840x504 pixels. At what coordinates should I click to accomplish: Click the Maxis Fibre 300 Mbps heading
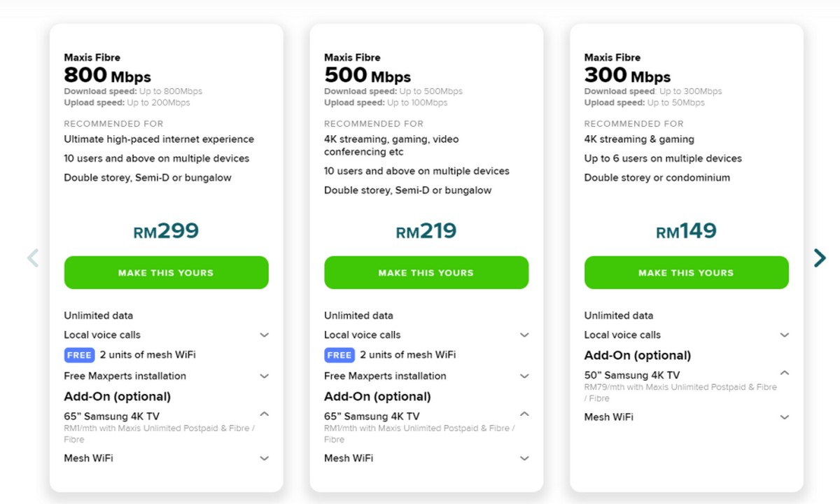(628, 69)
